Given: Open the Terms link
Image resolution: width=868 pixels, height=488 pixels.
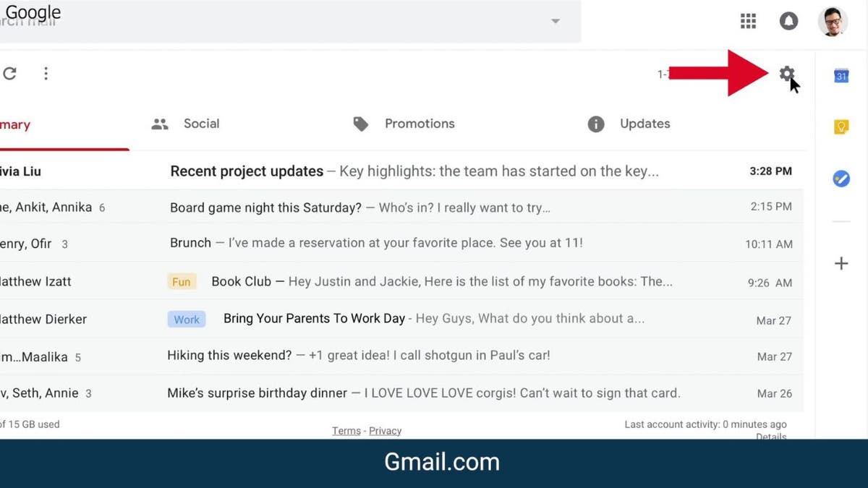Looking at the screenshot, I should coord(346,431).
